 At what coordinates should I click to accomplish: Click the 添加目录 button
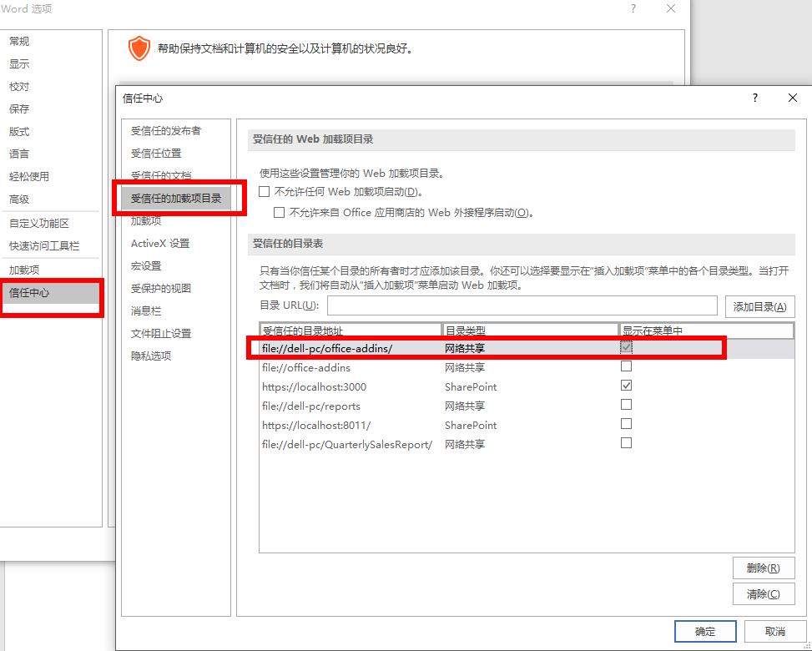coord(759,306)
